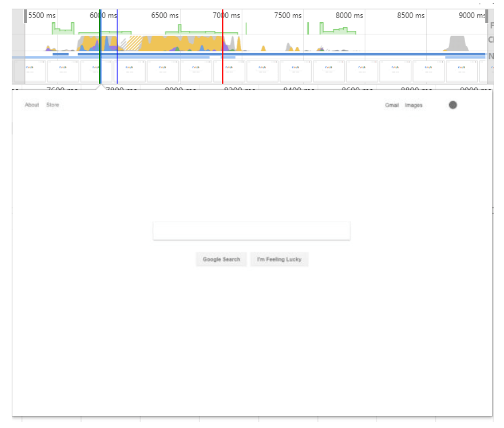Image resolution: width=504 pixels, height=428 pixels.
Task: Select the filmstrip thumbnail under 9000 ms
Action: [461, 71]
